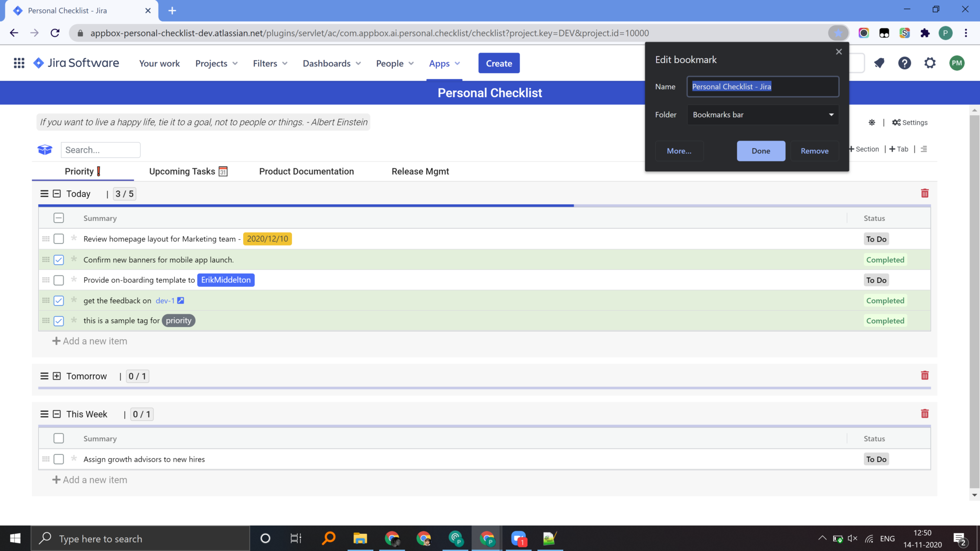Open the notifications icon in Jira header
The height and width of the screenshot is (551, 980).
[879, 63]
